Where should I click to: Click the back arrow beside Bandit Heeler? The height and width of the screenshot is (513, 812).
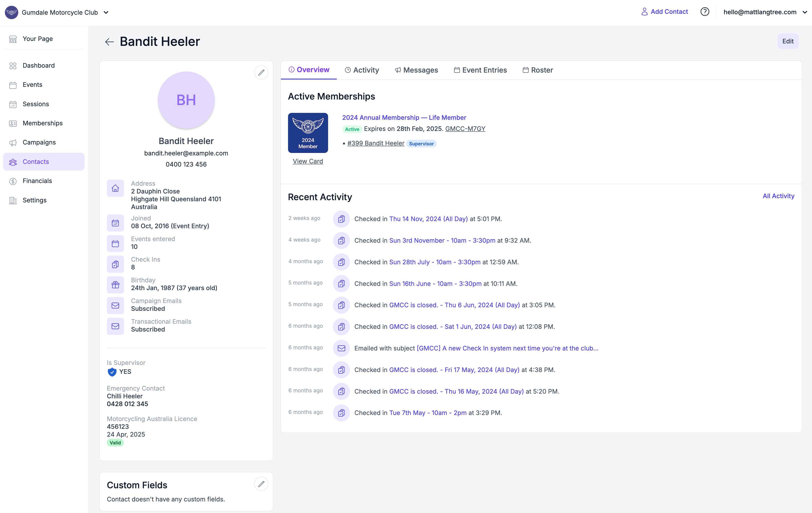coord(109,42)
